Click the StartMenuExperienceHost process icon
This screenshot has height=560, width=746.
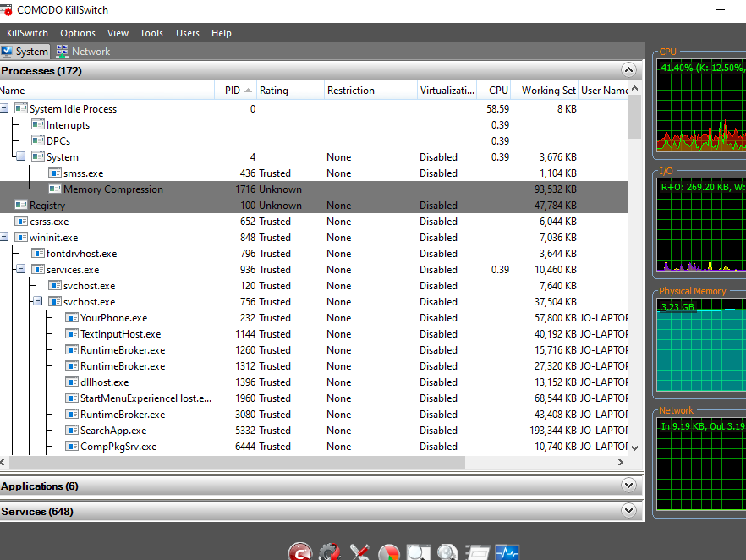72,398
